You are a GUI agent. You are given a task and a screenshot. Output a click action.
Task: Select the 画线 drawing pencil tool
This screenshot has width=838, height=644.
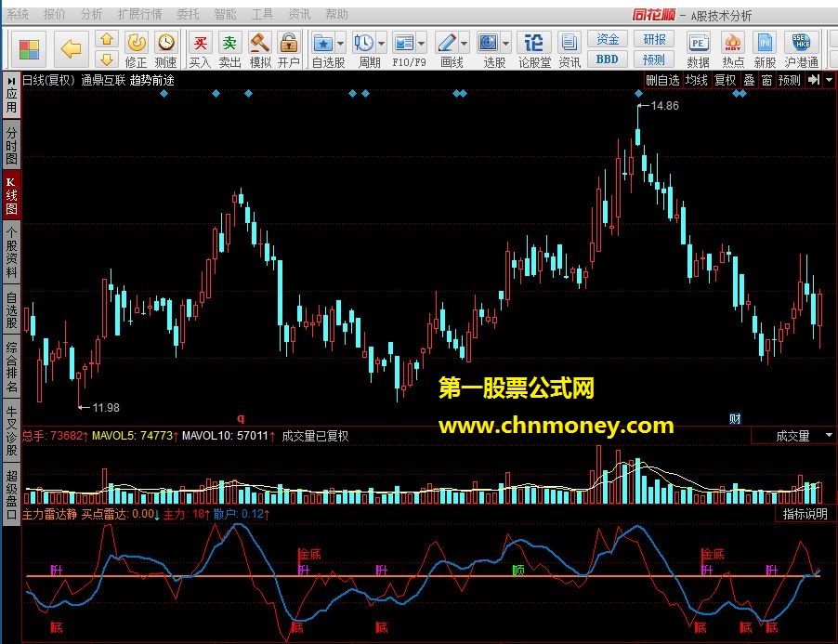(447, 43)
